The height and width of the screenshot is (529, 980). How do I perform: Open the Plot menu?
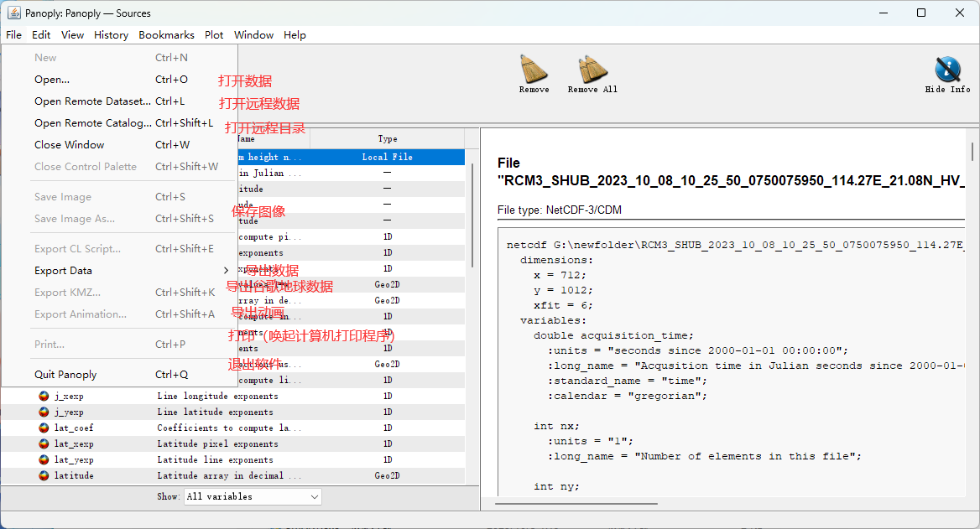[214, 35]
